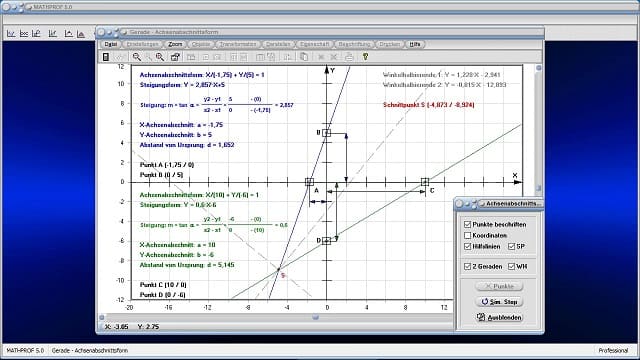Click the third magnifier zoom-area icon
640x360 pixels.
(x=160, y=57)
